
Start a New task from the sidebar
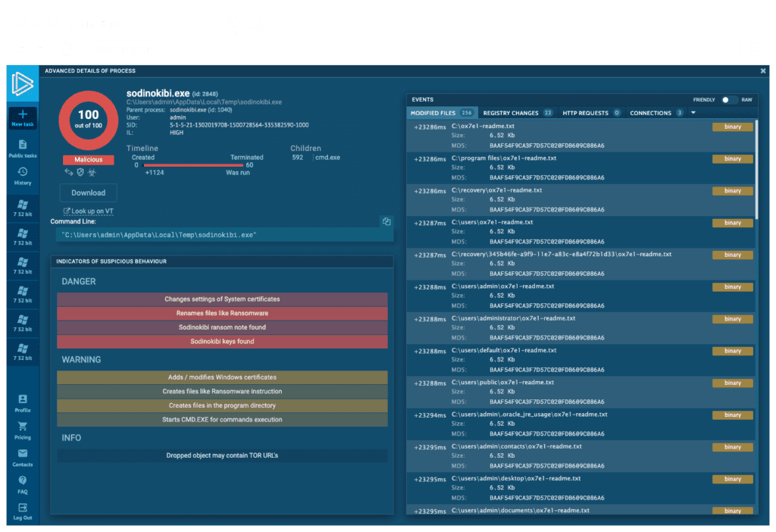click(x=23, y=118)
